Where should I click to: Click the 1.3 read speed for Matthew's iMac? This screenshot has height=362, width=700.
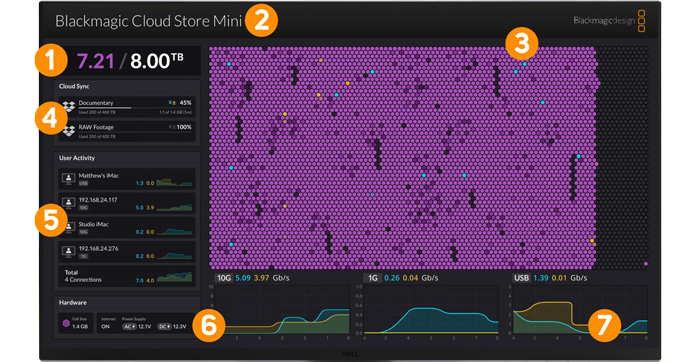[140, 183]
